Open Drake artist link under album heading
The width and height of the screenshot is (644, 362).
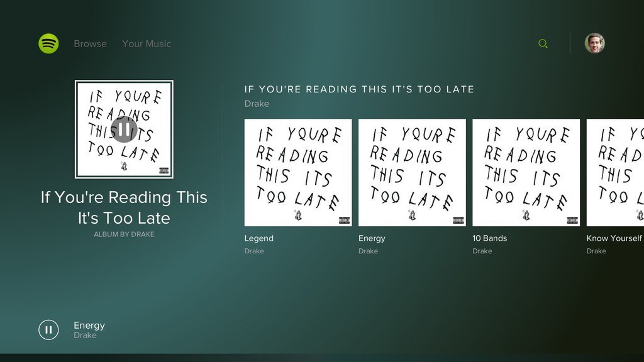click(257, 104)
